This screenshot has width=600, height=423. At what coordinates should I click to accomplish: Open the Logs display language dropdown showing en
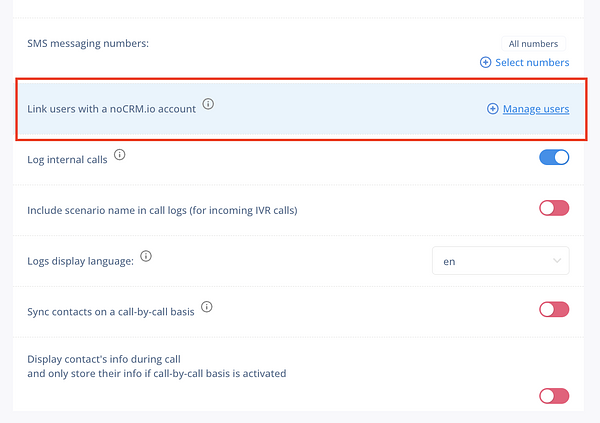501,261
